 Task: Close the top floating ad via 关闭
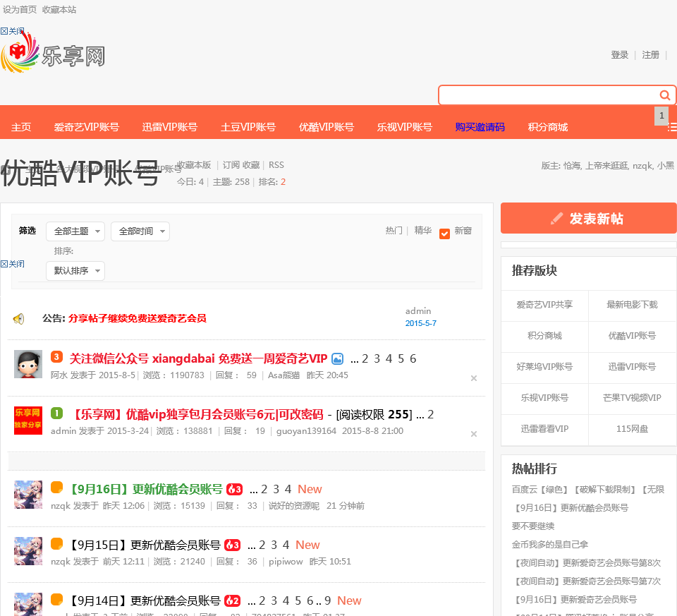[12, 31]
